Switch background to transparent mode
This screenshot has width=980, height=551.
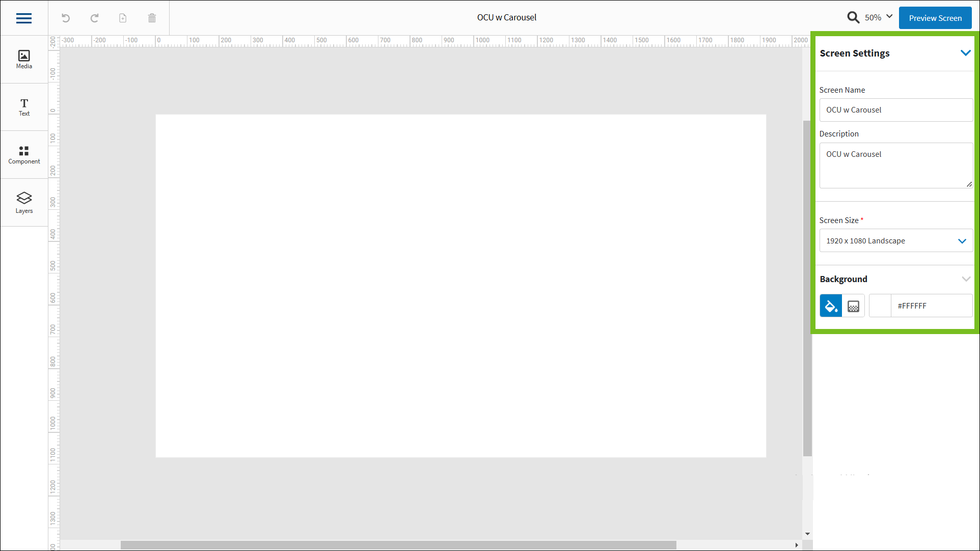point(853,306)
